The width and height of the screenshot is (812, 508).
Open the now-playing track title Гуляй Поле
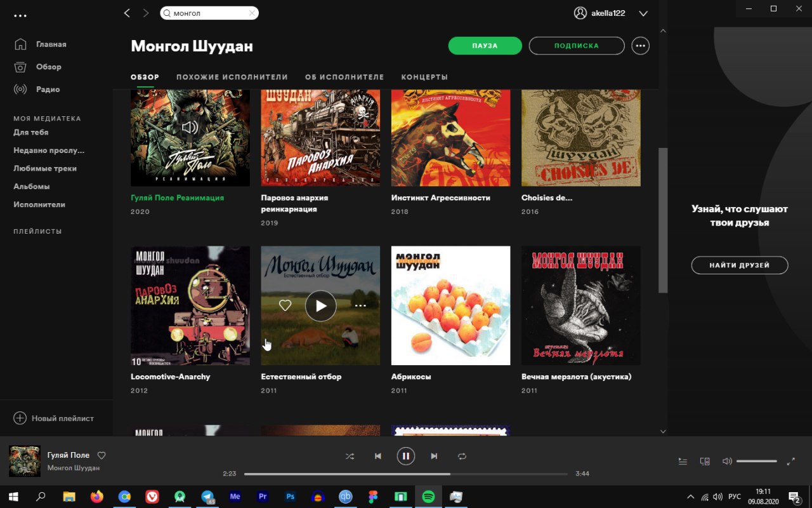tap(69, 455)
